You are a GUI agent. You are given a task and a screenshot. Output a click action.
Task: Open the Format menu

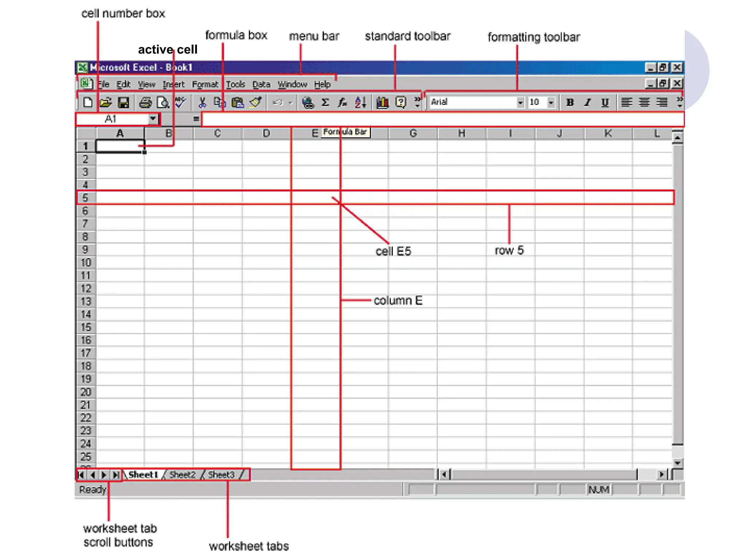(x=205, y=85)
